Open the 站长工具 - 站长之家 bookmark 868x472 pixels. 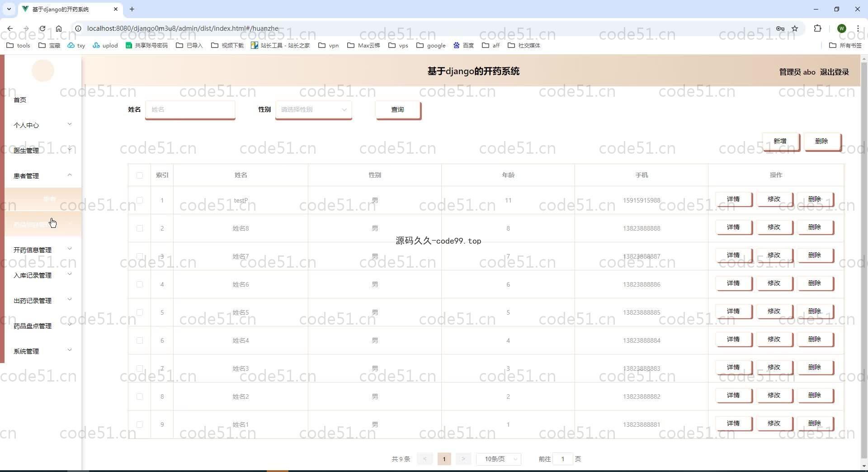pos(280,45)
